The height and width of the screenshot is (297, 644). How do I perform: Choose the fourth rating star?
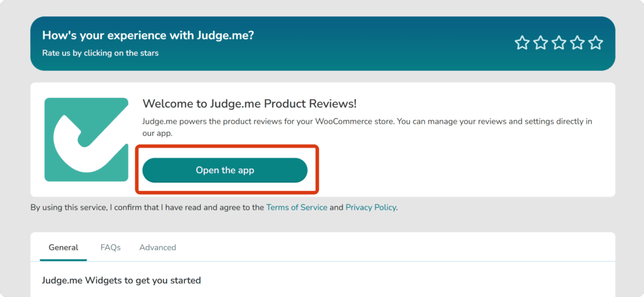tap(577, 43)
